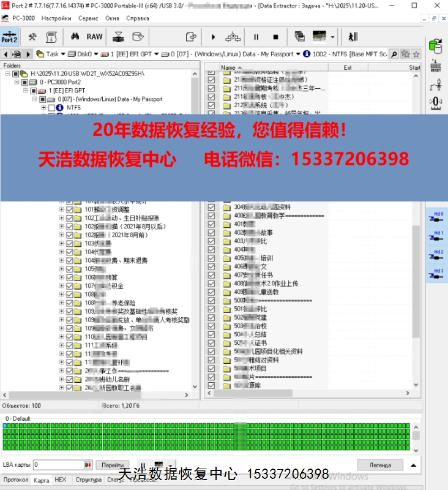Uncheck the folder starting with 401 in file list
The width and height of the screenshot is (448, 490).
(212, 224)
